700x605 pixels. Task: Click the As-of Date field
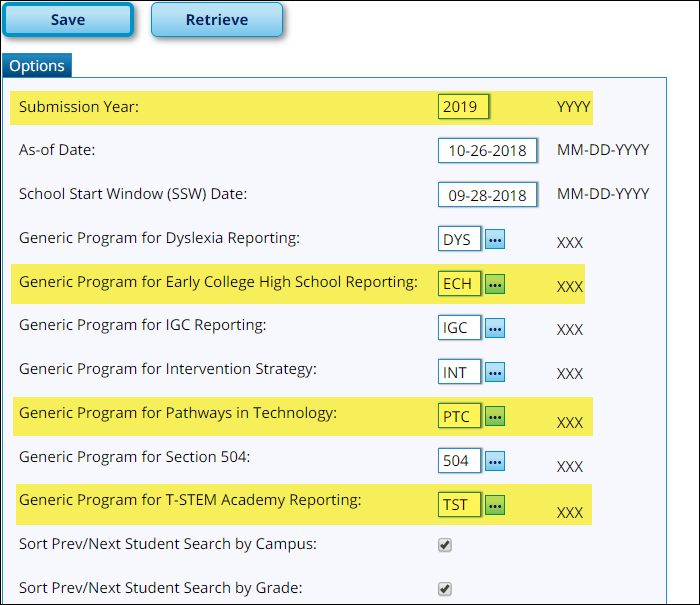point(488,150)
